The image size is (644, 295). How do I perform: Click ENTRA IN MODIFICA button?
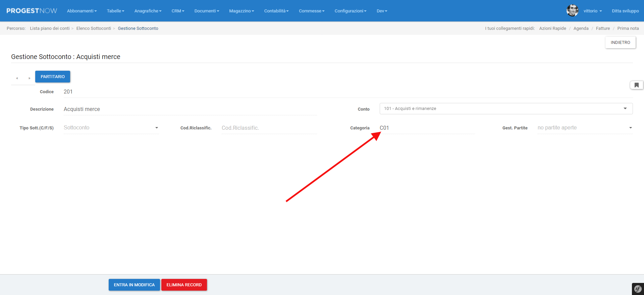click(134, 285)
